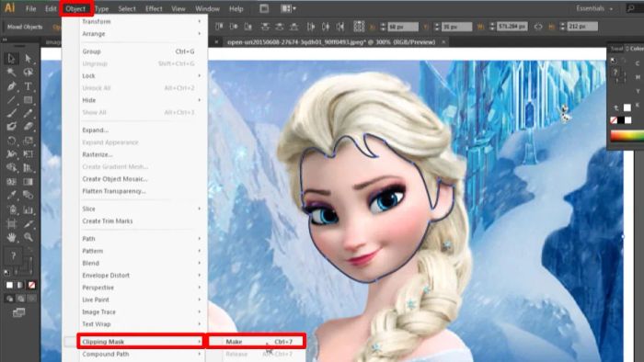Choose the Gradient tool
This screenshot has width=644, height=362.
pyautogui.click(x=28, y=182)
